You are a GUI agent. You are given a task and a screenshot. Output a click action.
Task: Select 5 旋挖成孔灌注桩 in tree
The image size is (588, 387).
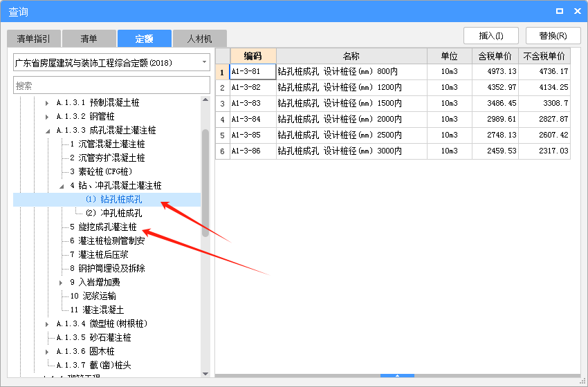tap(103, 227)
